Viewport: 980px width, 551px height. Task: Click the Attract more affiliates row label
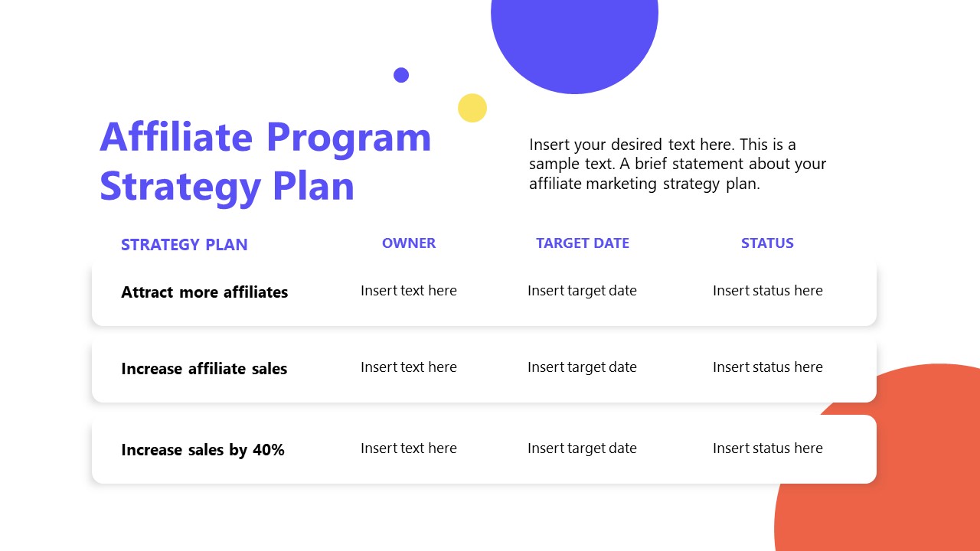click(x=204, y=292)
